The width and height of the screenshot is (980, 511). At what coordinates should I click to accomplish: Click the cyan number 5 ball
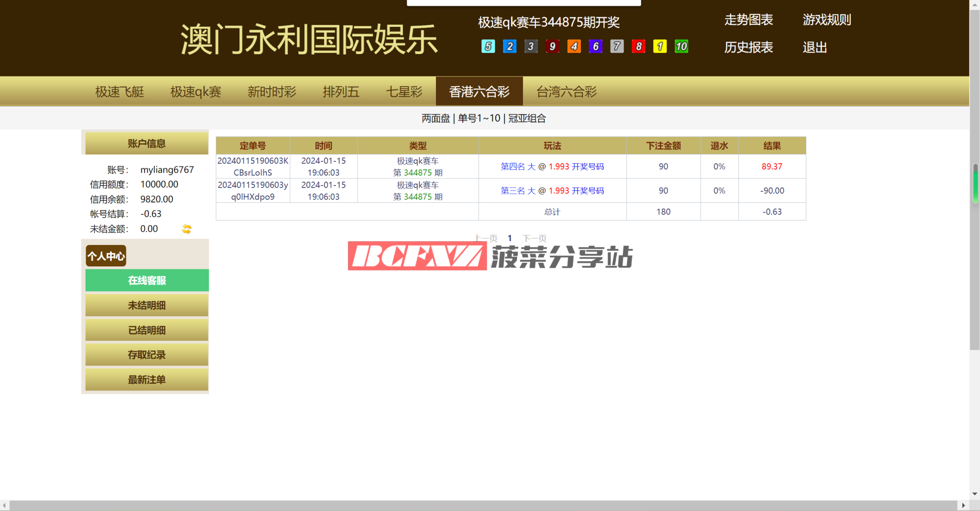click(x=488, y=46)
